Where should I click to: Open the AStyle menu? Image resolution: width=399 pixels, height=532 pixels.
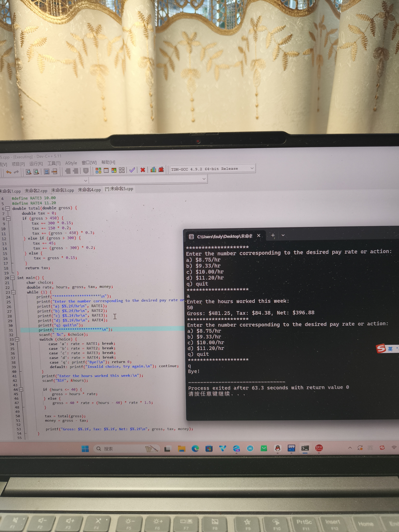coord(71,163)
